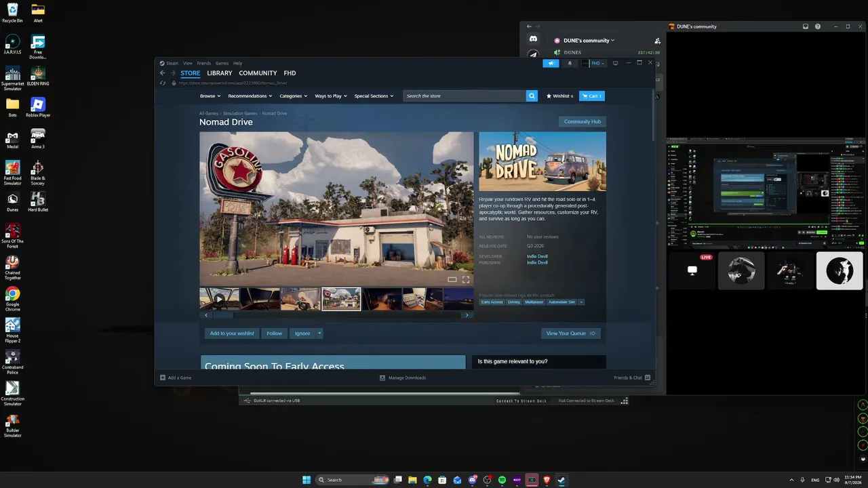Open Roblox Player desktop shortcut
The width and height of the screenshot is (868, 488).
coord(38,106)
